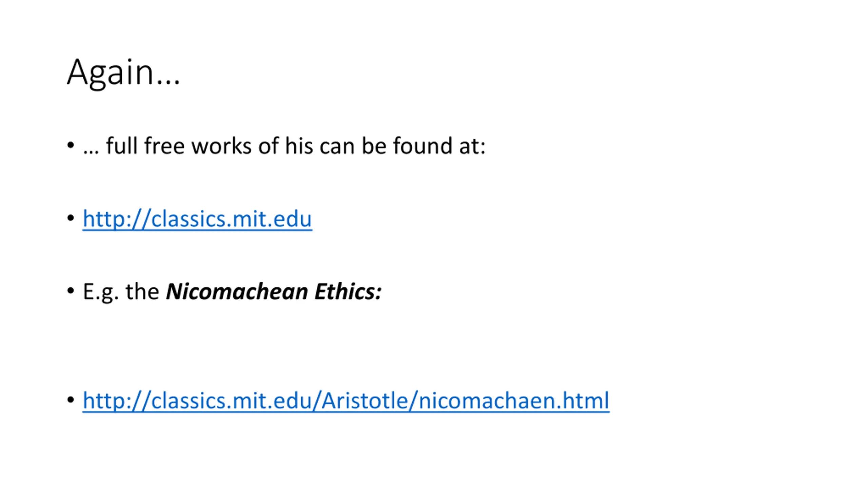Click "Aristotle" segment of the long URL
Image resolution: width=868 pixels, height=488 pixels.
[x=365, y=401]
